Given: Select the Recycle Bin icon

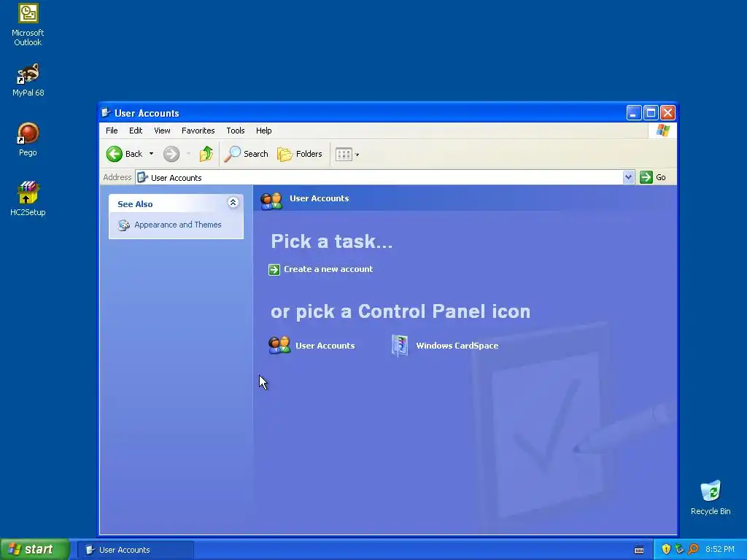Looking at the screenshot, I should tap(711, 497).
